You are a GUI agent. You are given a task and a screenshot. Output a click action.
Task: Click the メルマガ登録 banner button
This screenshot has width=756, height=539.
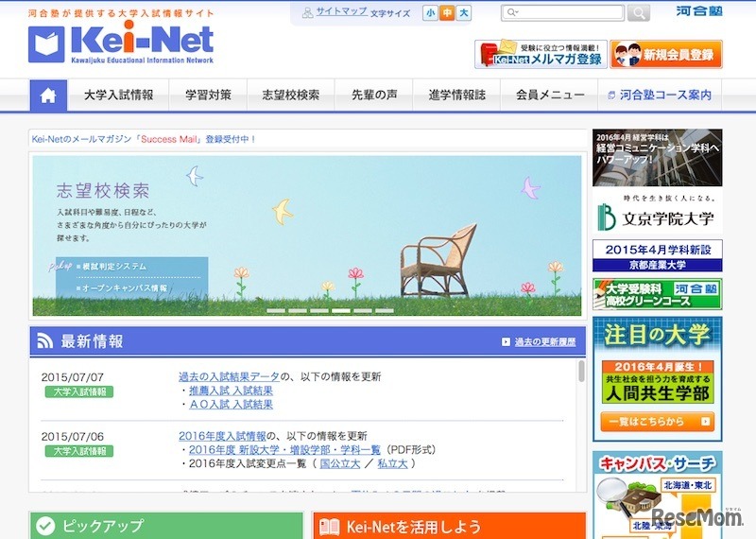point(541,54)
